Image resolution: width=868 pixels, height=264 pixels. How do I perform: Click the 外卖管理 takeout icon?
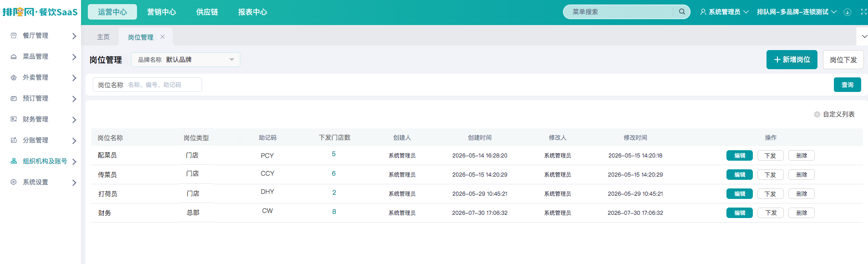click(14, 77)
